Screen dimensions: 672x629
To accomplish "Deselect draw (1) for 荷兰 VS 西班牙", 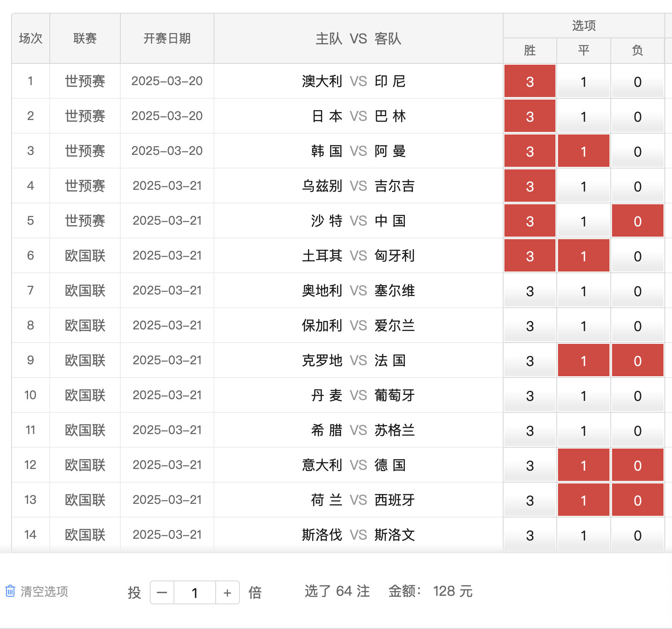I will click(584, 500).
